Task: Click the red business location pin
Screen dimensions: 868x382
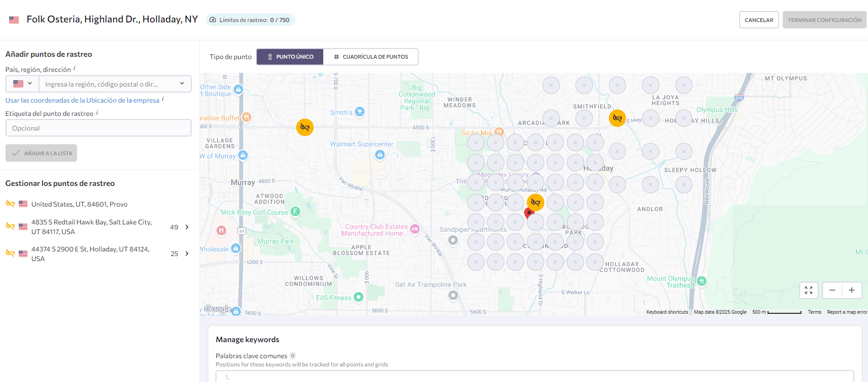Action: coord(529,213)
